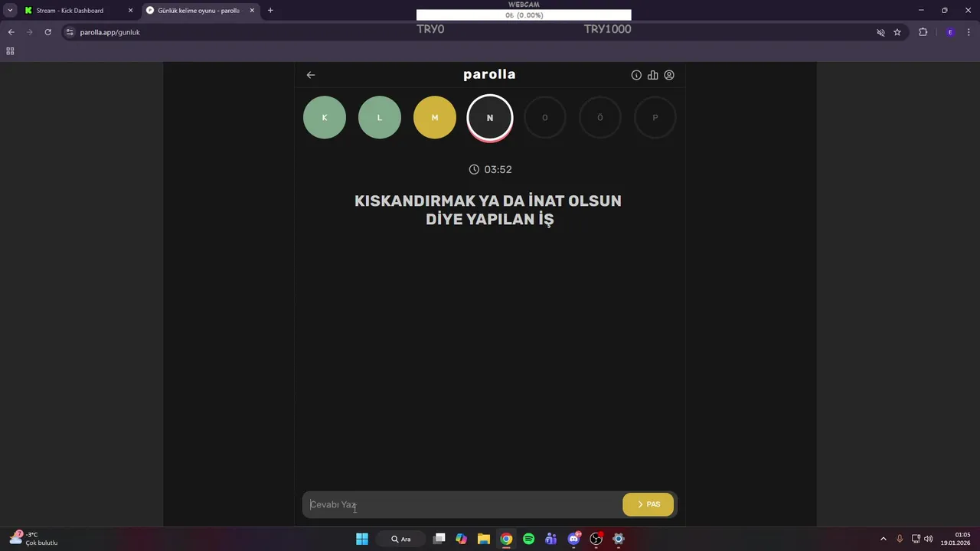Switch to the Günlük kelime oyunu tab
This screenshot has height=551, width=980.
(201, 11)
